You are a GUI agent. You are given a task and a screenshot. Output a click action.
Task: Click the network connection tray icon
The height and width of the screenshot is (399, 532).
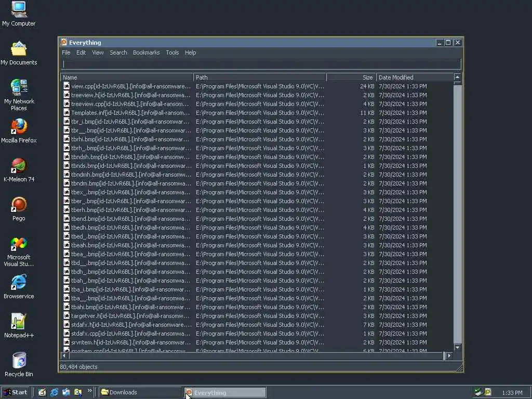click(x=478, y=392)
